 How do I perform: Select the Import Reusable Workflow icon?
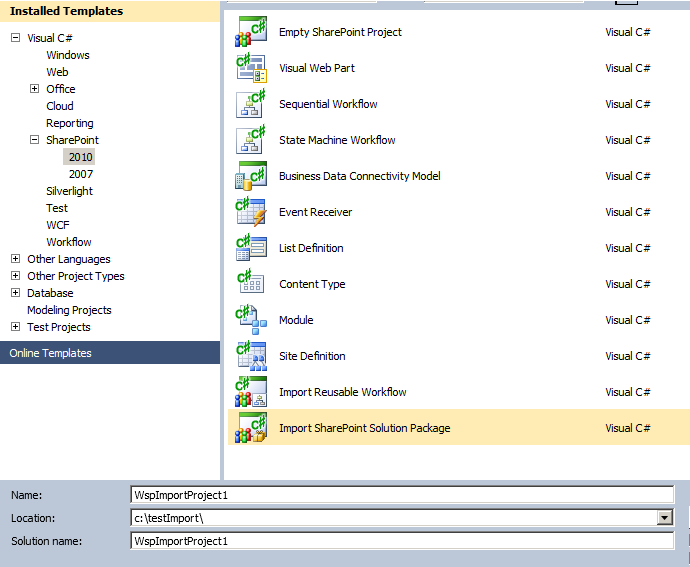pos(250,392)
